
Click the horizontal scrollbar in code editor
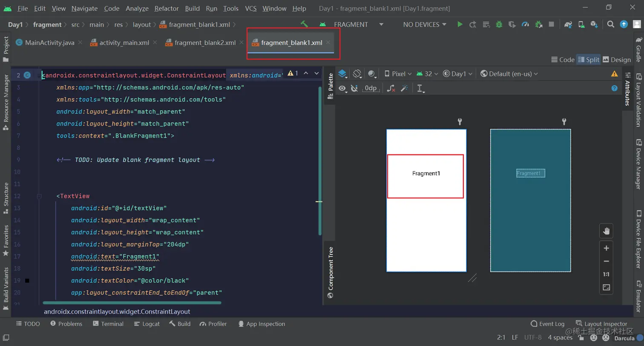click(x=132, y=303)
